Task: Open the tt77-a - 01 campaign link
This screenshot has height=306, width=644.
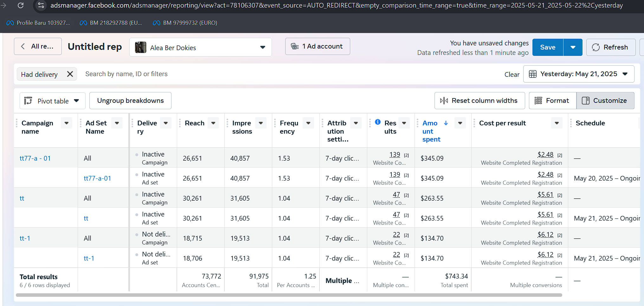Action: [35, 158]
